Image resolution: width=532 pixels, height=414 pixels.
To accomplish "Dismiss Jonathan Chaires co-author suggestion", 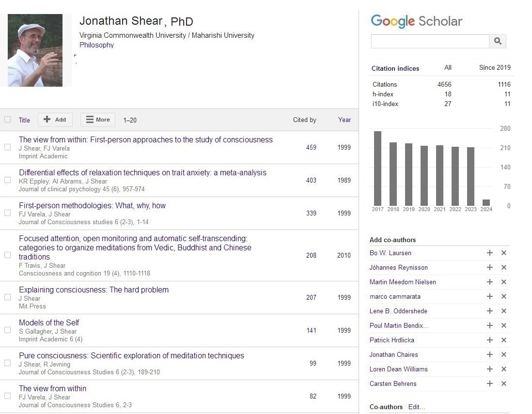I will (503, 354).
